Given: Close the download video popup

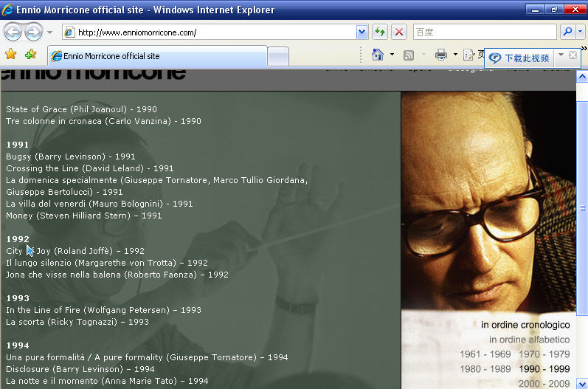Looking at the screenshot, I should point(573,55).
